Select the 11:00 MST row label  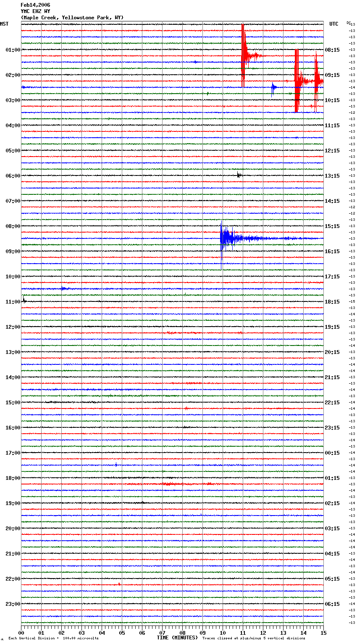tap(13, 302)
